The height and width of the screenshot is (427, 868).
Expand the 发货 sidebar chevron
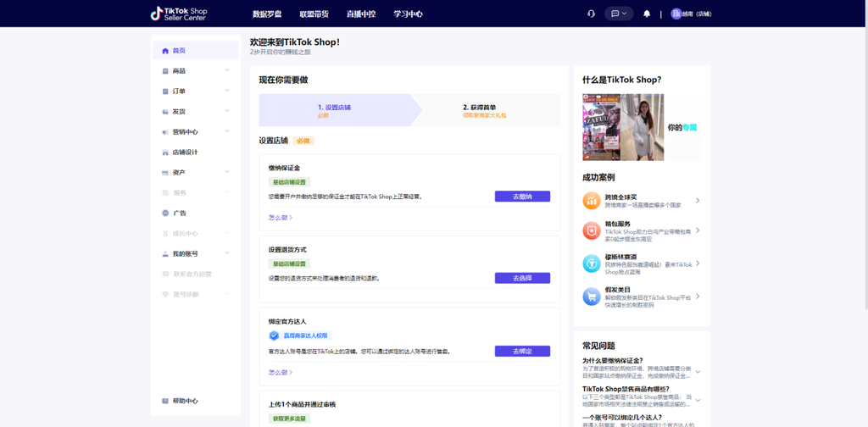(x=227, y=111)
